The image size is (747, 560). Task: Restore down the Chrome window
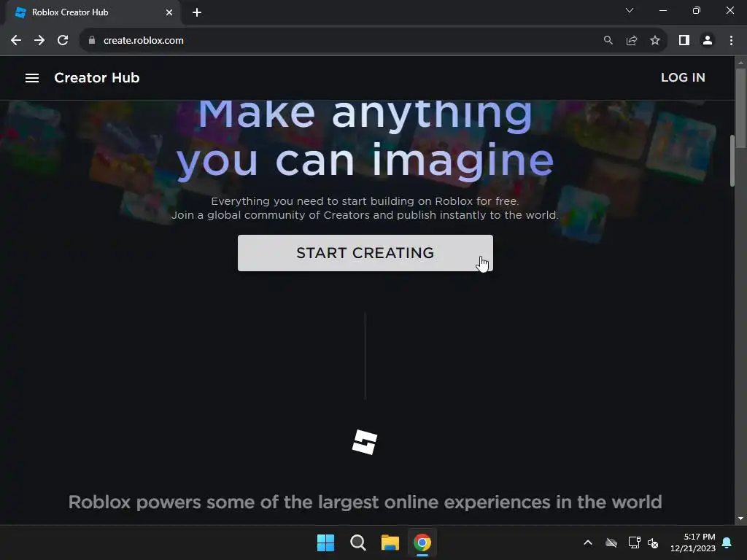pyautogui.click(x=697, y=10)
